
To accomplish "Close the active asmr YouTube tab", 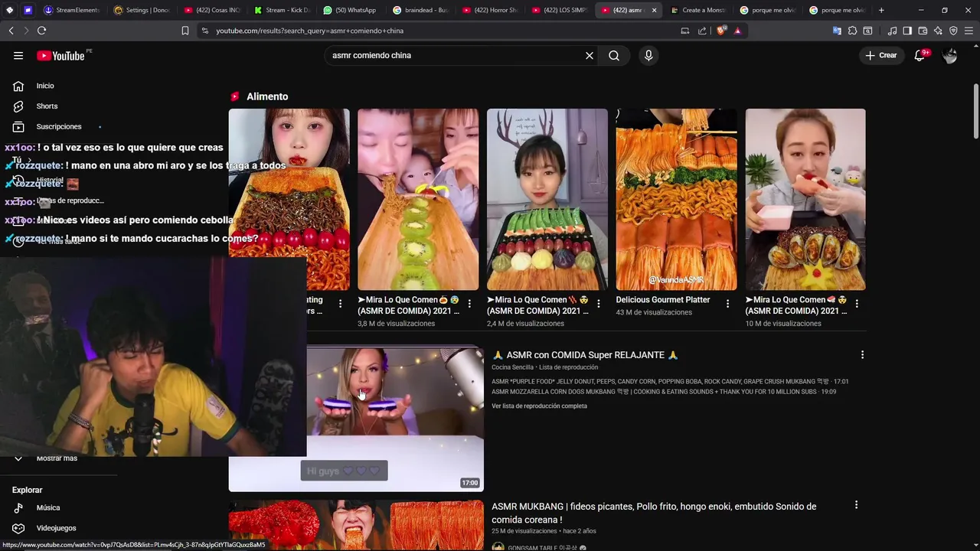I will (x=654, y=10).
